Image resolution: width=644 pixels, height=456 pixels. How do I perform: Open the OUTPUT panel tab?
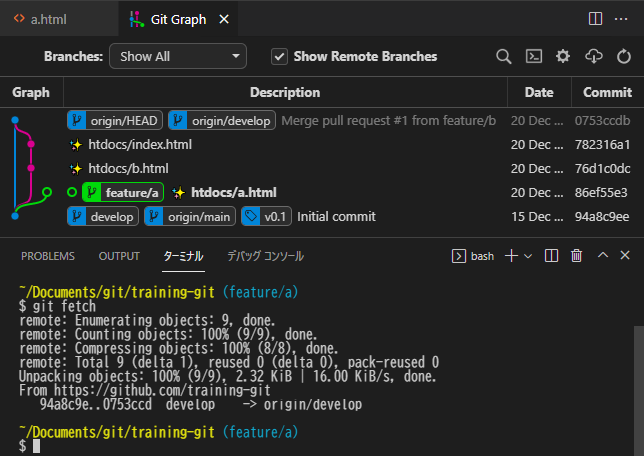pos(119,256)
